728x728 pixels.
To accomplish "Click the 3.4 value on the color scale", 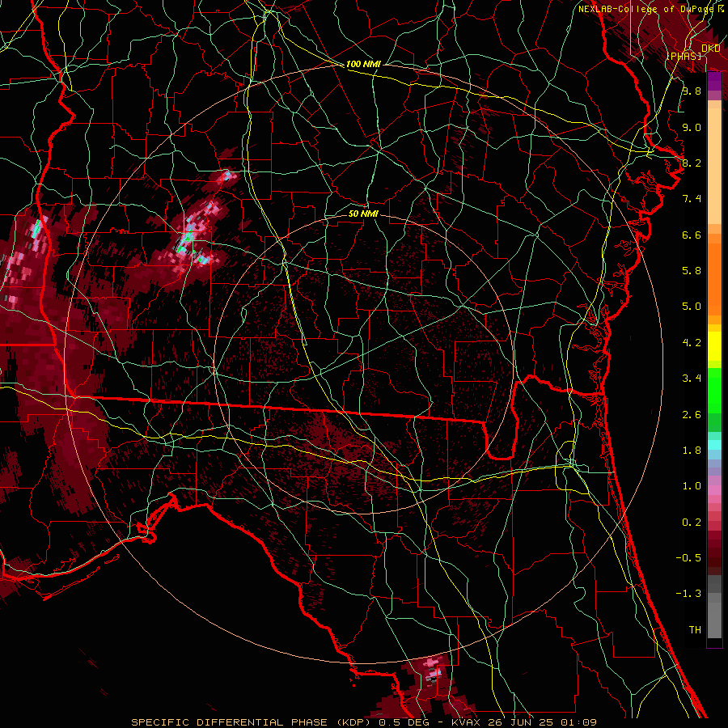I will tap(692, 379).
